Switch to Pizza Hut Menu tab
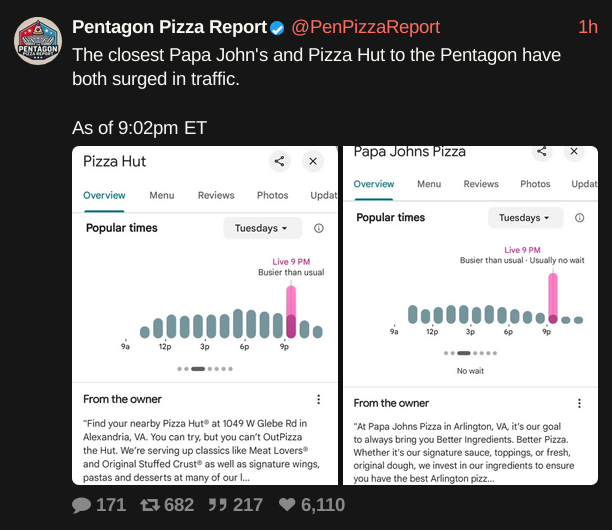 coord(161,196)
